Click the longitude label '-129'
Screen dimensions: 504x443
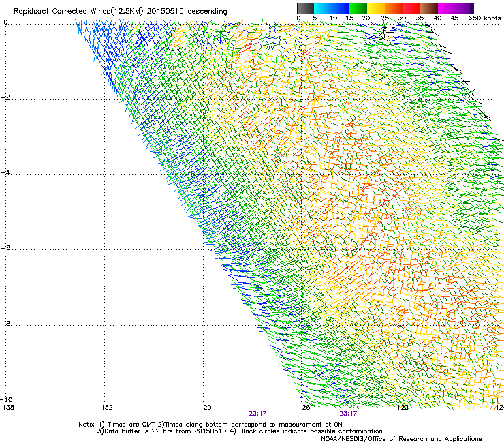[203, 408]
